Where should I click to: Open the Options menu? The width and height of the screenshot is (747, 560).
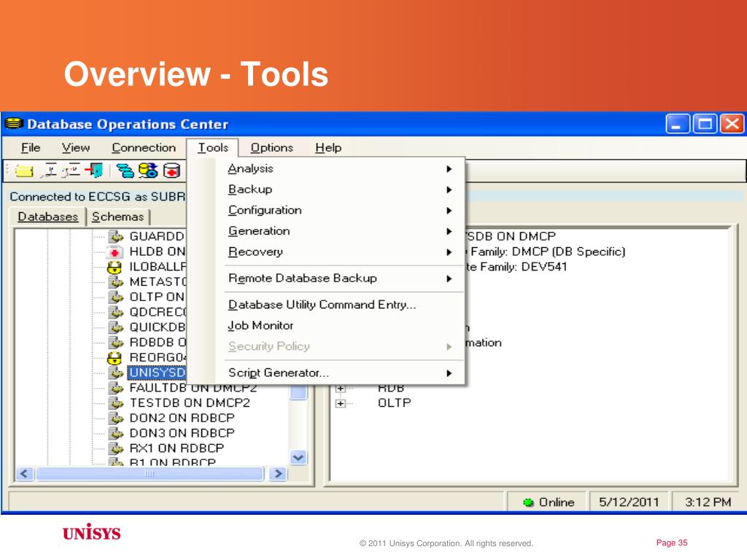click(x=272, y=147)
